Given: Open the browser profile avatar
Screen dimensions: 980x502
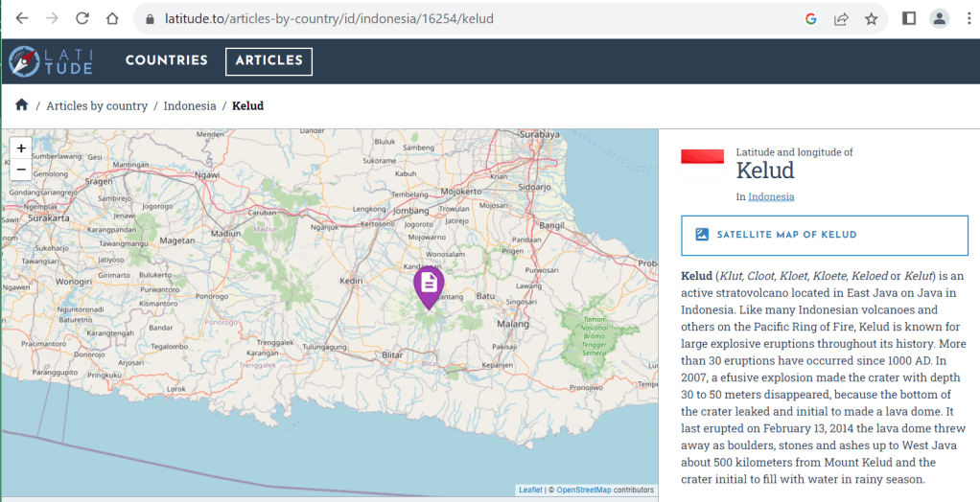Looking at the screenshot, I should pyautogui.click(x=939, y=18).
